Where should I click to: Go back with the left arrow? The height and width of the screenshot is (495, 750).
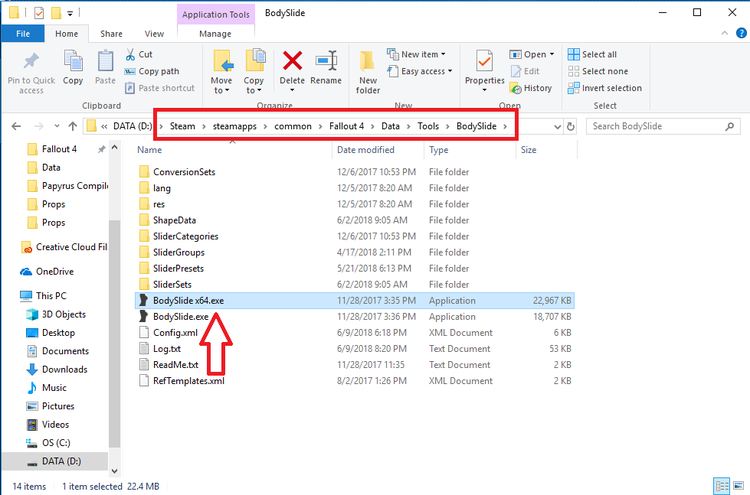point(16,126)
